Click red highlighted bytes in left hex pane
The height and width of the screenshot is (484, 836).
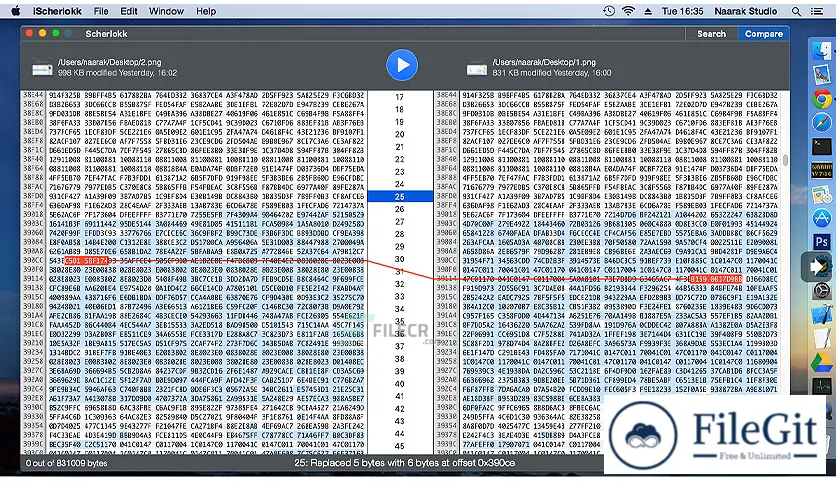(86, 261)
